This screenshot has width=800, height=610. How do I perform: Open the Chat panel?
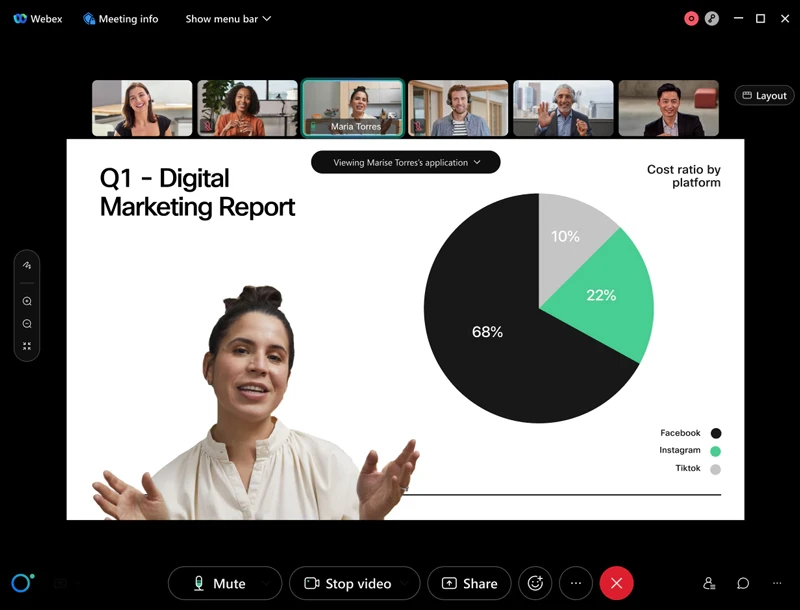(742, 583)
